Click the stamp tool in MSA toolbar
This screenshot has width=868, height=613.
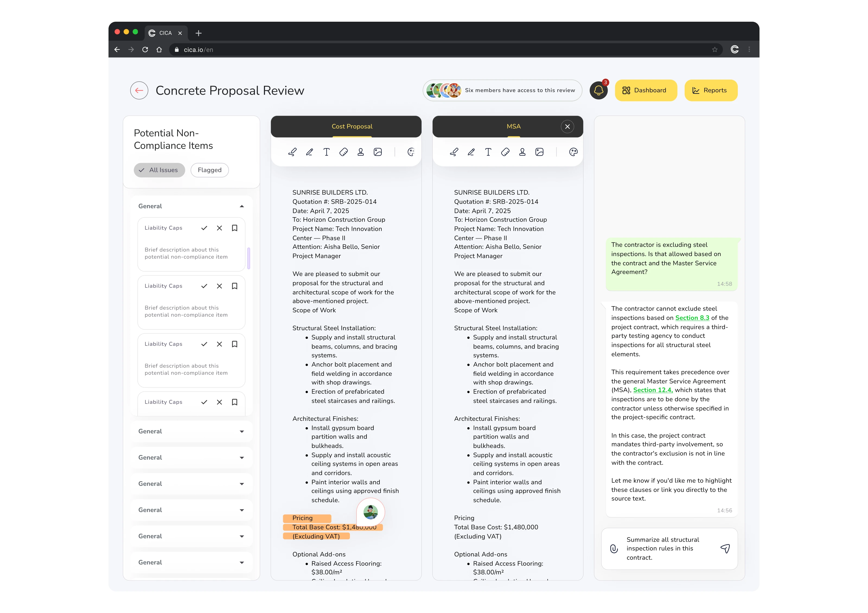pyautogui.click(x=522, y=152)
